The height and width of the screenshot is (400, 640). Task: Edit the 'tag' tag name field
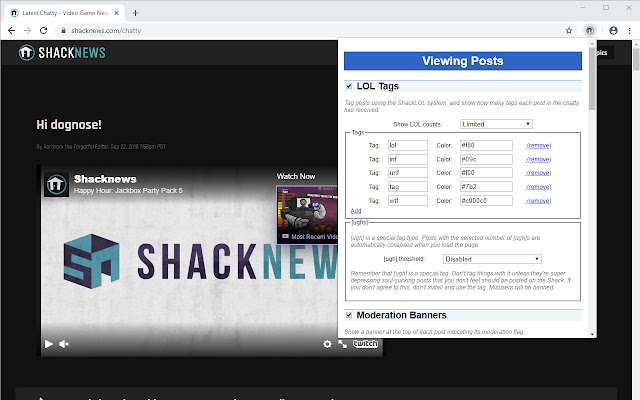pyautogui.click(x=408, y=187)
